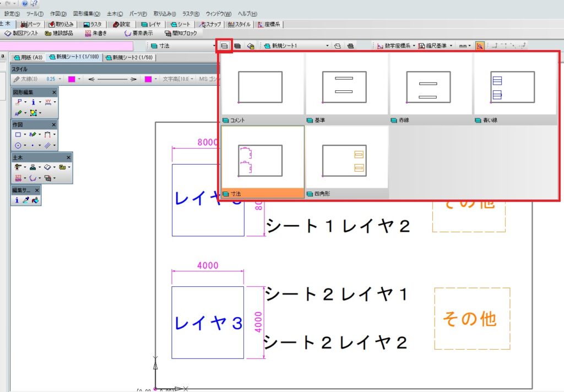The image size is (564, 392).
Task: Select the circle tool in 作図 panel
Action: click(x=18, y=146)
